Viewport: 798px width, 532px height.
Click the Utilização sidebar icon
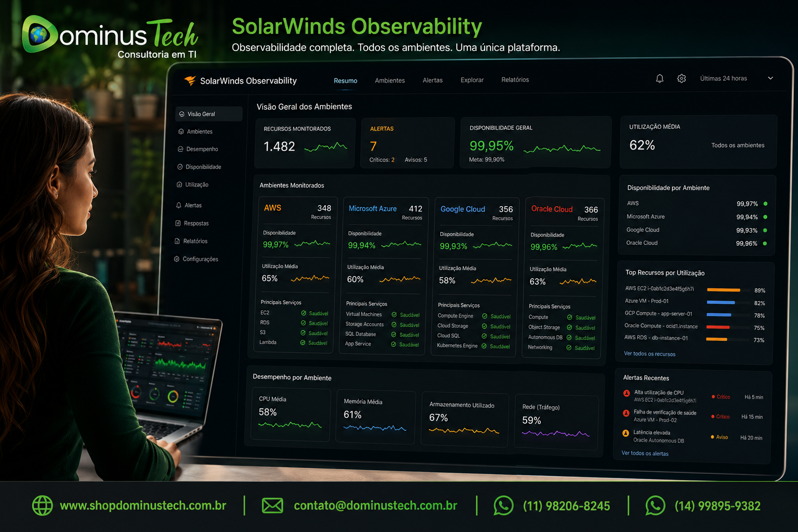coord(179,184)
